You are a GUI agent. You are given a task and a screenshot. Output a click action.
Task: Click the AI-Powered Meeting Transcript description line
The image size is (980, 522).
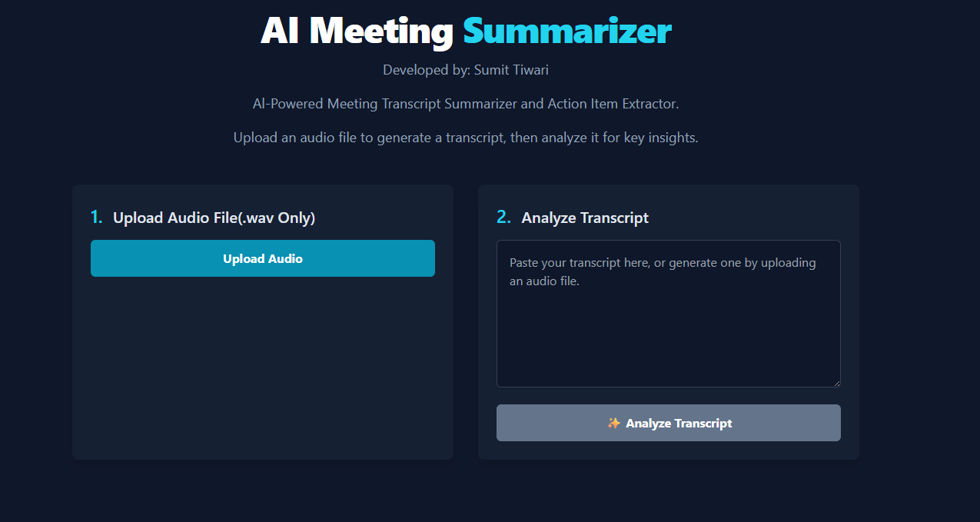click(x=466, y=104)
